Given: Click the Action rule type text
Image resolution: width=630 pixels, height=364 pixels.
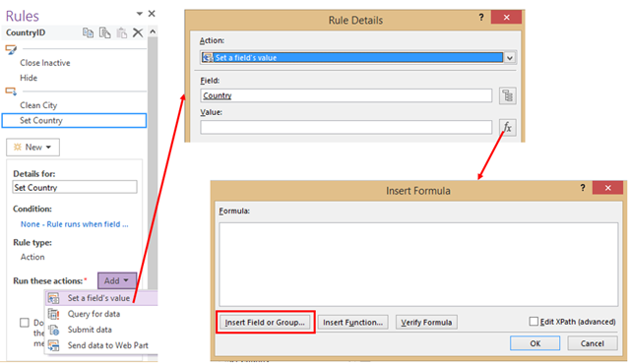Looking at the screenshot, I should point(32,257).
